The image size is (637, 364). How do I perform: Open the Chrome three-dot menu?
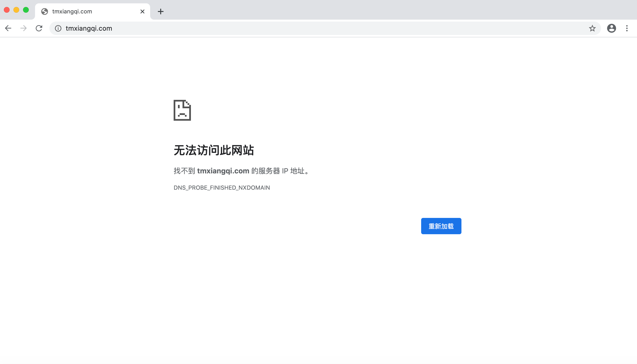click(x=627, y=28)
